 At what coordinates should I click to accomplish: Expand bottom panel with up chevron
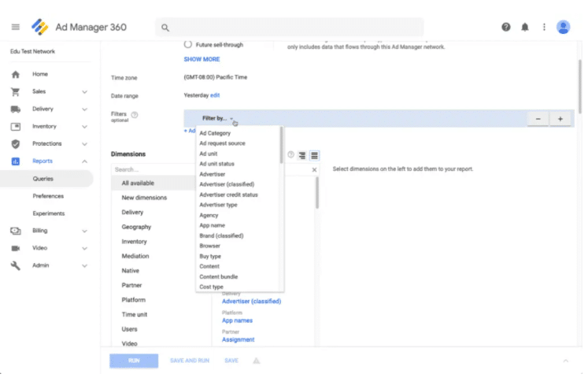(x=565, y=361)
